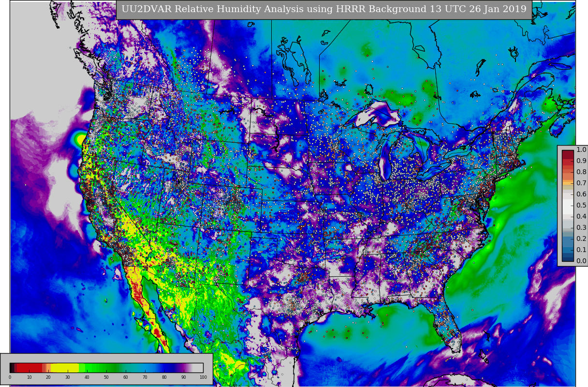
Task: Pick the dark red top of vertical colorbar
Action: point(568,154)
